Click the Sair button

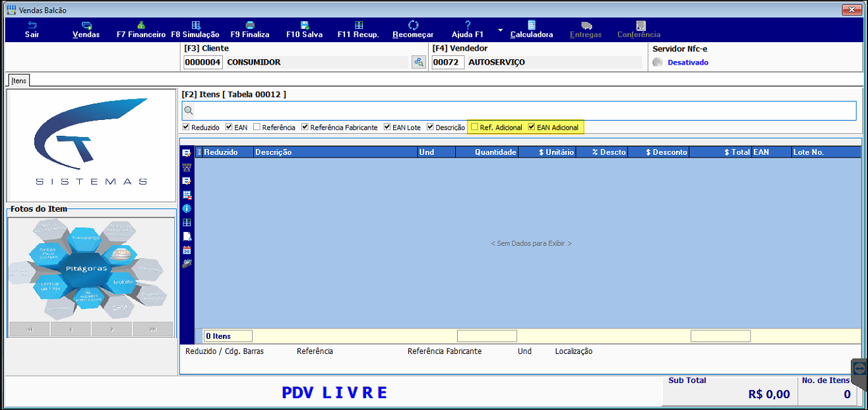coord(32,30)
